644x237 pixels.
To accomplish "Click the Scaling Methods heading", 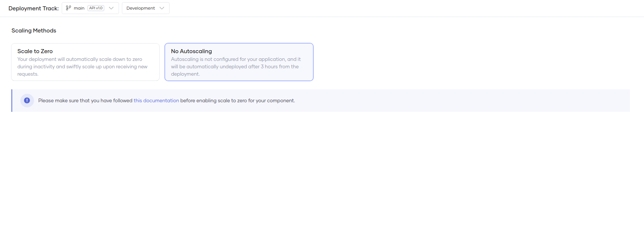I will tap(34, 31).
